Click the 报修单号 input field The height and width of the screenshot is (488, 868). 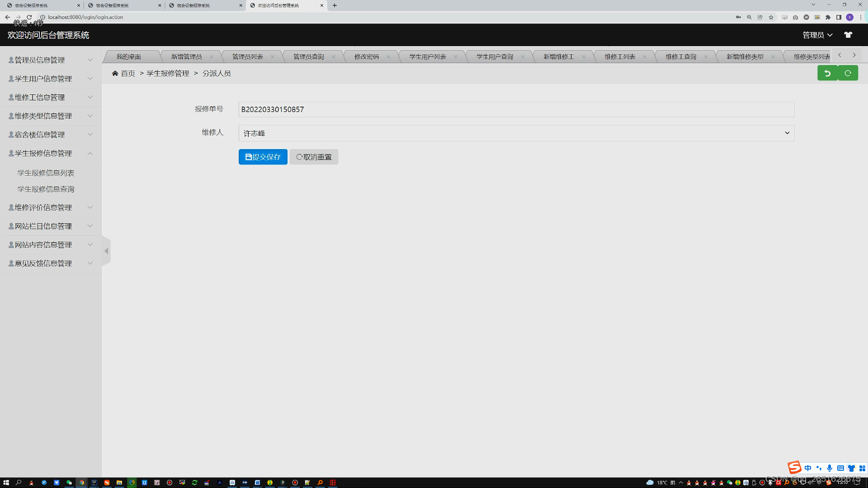[516, 109]
